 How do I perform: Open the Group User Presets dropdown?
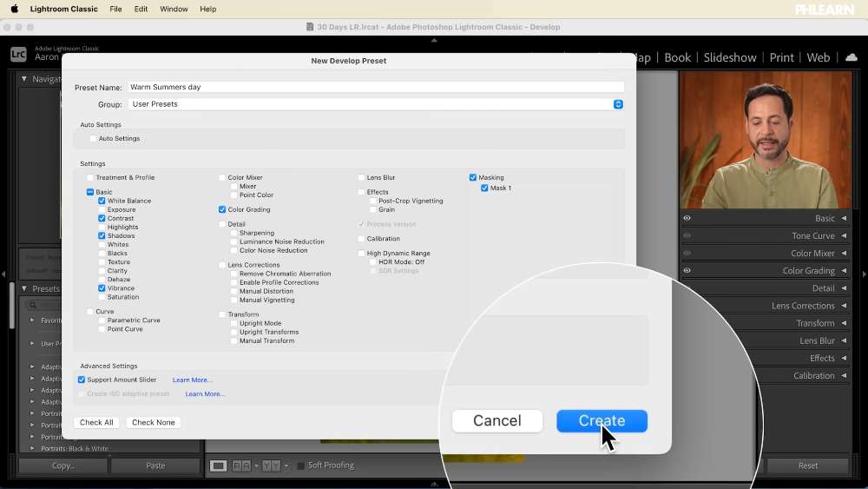click(x=376, y=104)
